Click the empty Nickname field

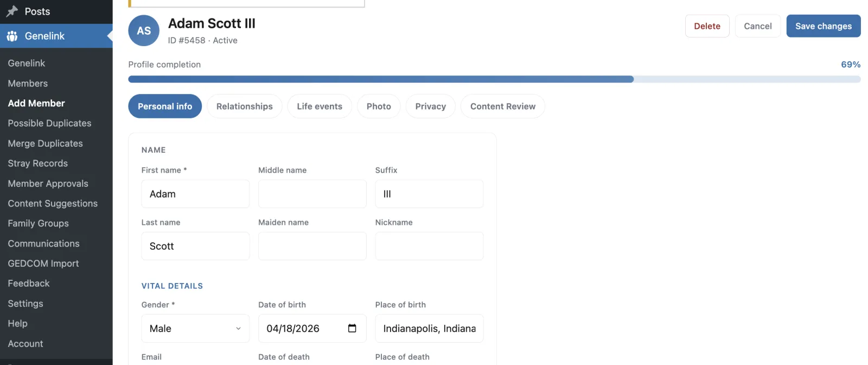(429, 246)
